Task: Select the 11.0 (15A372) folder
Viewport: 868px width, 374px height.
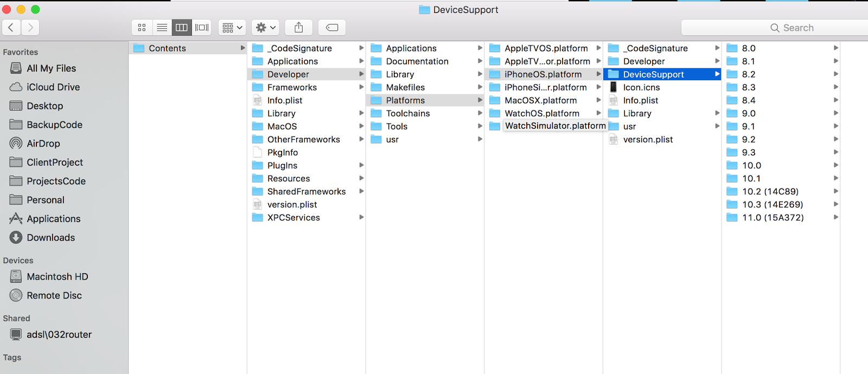Action: pyautogui.click(x=781, y=218)
